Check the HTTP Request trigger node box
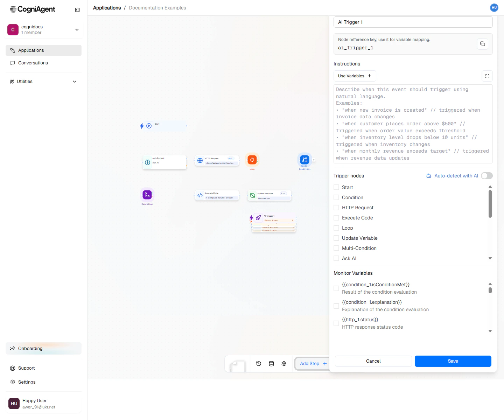Image resolution: width=504 pixels, height=420 pixels. [x=336, y=208]
